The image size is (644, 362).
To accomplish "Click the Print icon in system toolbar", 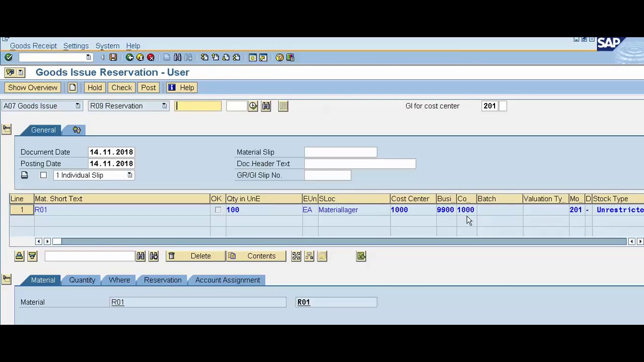I will click(167, 57).
